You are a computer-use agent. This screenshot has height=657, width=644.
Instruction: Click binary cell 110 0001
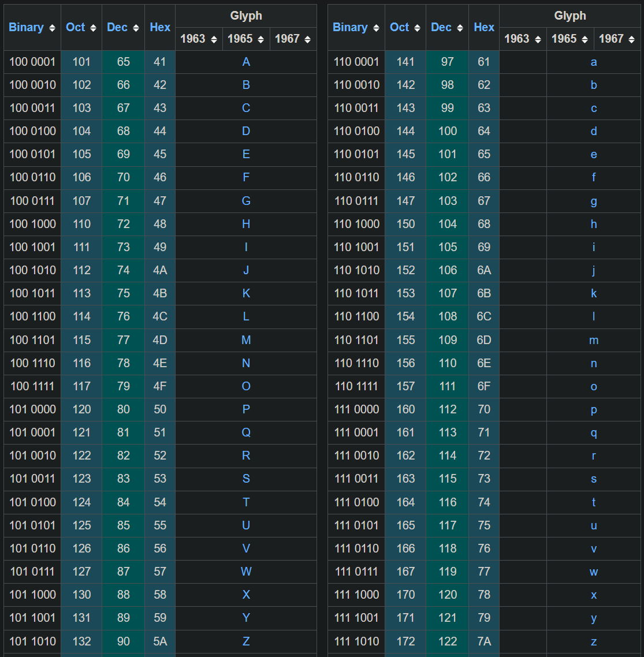[356, 62]
